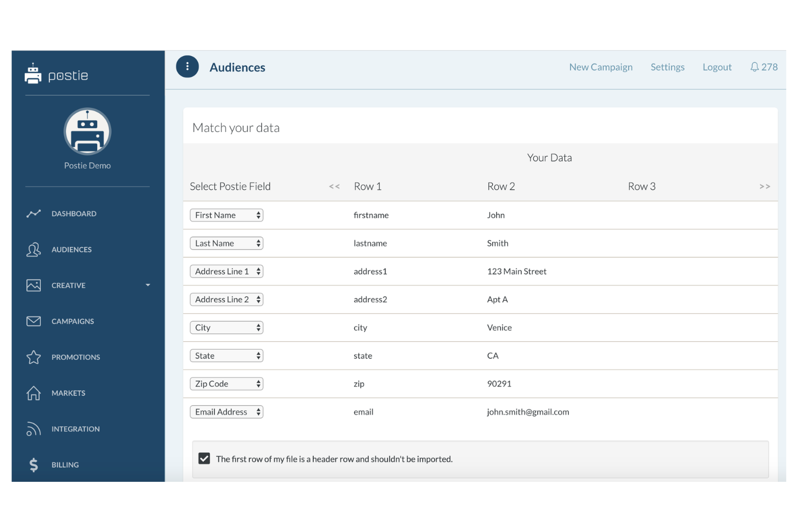
Task: Click the Integration signal icon
Action: coord(33,429)
